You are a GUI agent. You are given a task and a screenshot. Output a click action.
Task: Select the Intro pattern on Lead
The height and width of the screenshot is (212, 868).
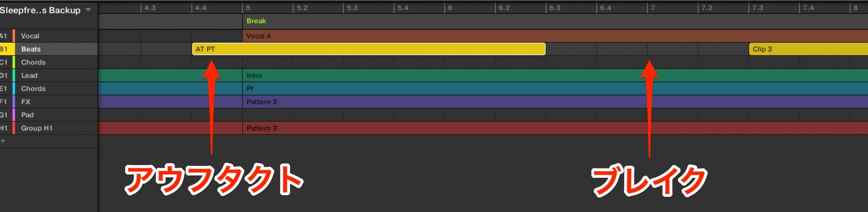coord(555,75)
